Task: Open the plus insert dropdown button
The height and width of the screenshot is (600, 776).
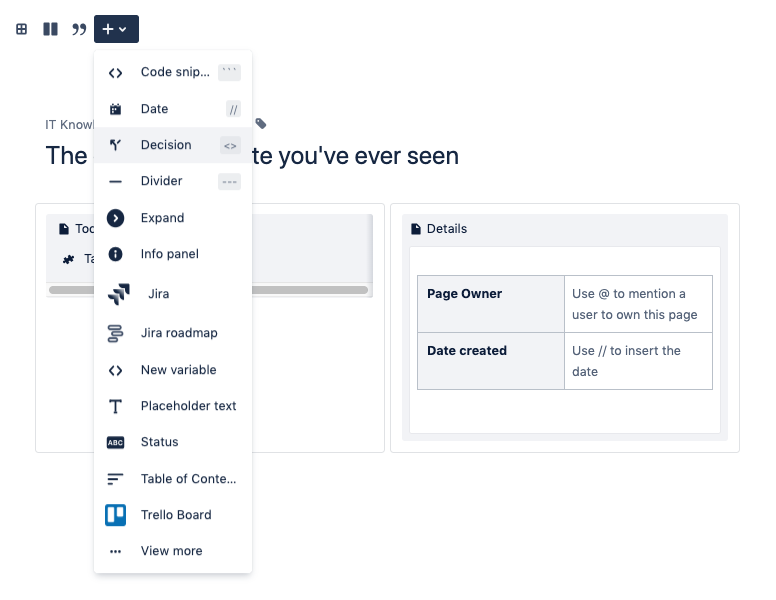Action: 116,29
